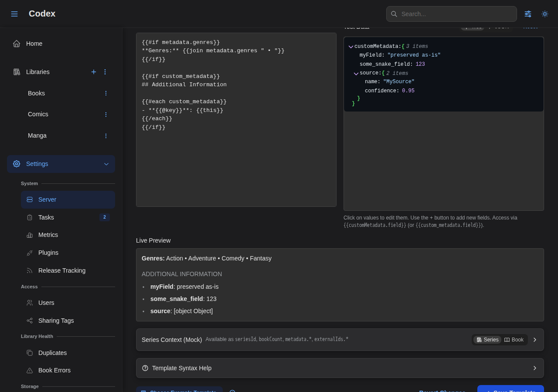Screen dimensions: 558x392
Task: Switch theme with the sun icon
Action: [x=545, y=14]
